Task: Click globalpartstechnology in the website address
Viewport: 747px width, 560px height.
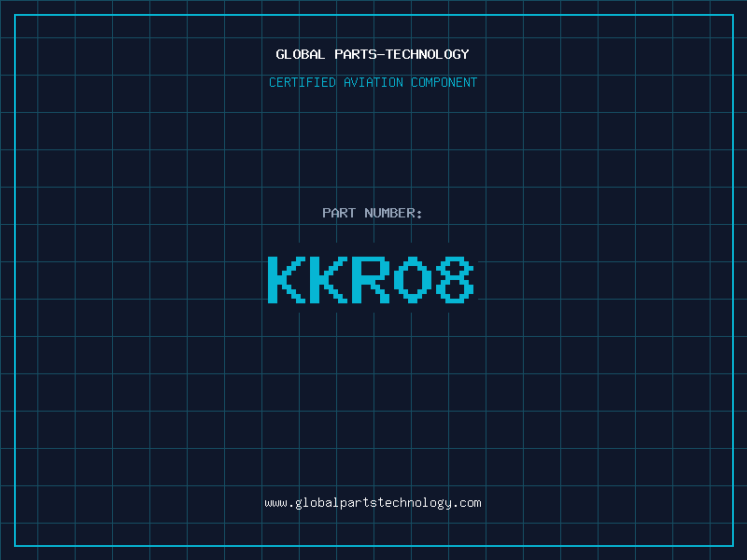Action: tap(373, 503)
